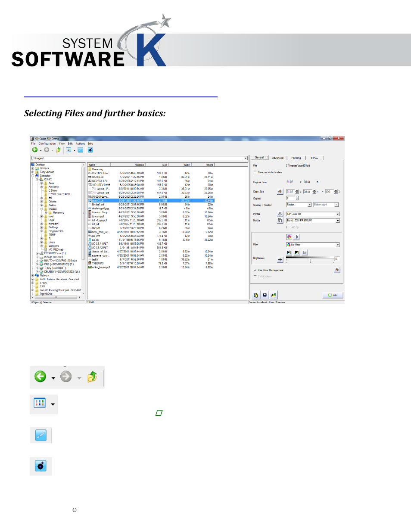The width and height of the screenshot is (411, 532).
Task: Open the Actions menu
Action: point(80,144)
